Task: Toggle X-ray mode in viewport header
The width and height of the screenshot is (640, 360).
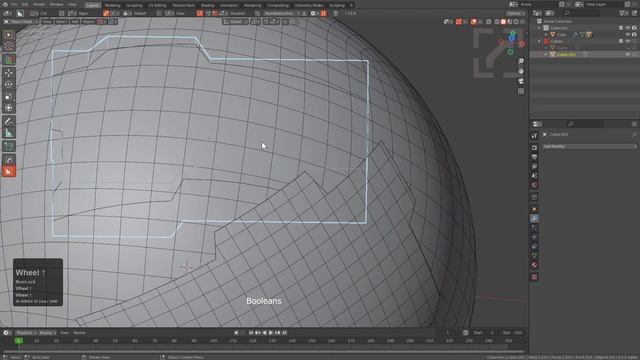Action: (x=489, y=22)
